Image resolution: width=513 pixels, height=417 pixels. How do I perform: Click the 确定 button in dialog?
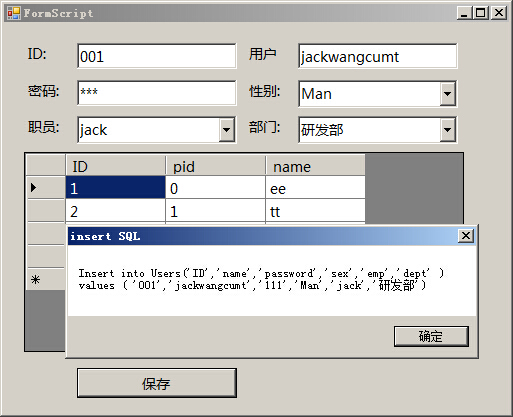[431, 336]
